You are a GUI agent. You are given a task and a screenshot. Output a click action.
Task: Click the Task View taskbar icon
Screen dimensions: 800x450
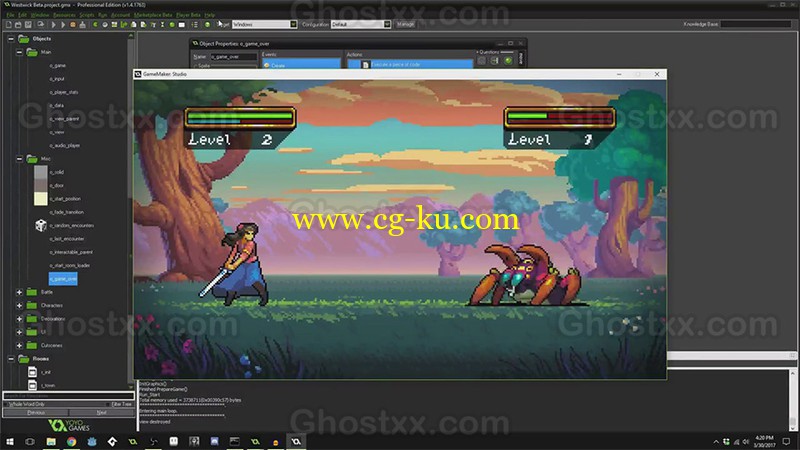(30, 442)
